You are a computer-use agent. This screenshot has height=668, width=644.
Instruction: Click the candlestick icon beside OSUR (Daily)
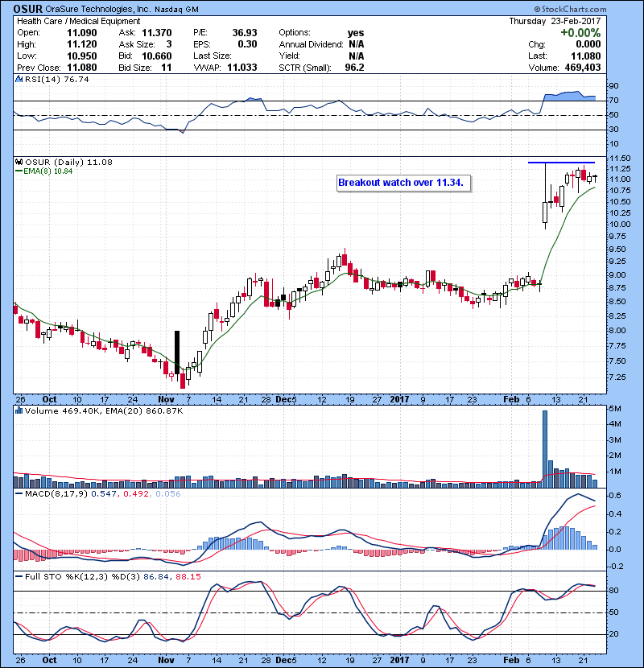19,162
